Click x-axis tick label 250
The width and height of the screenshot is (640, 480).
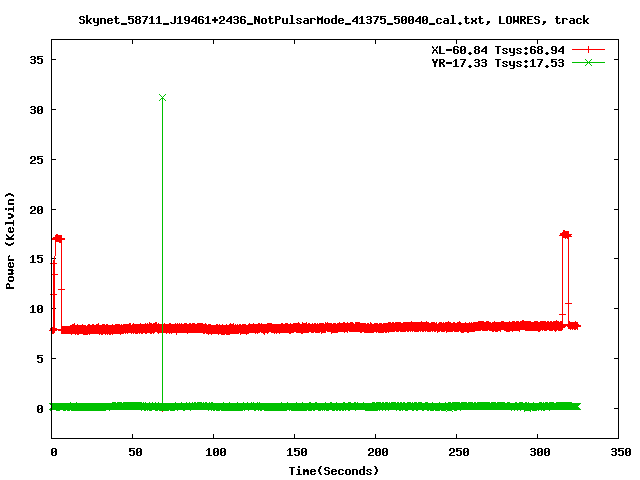click(458, 452)
